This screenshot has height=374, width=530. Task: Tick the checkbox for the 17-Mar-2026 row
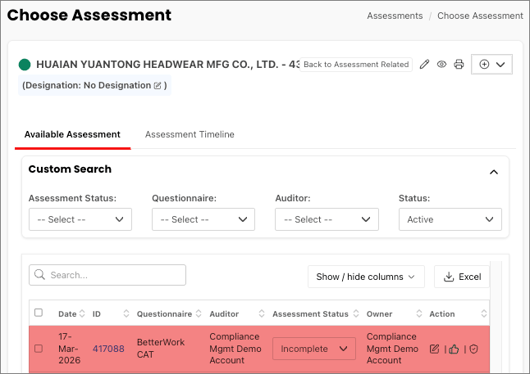click(x=39, y=348)
